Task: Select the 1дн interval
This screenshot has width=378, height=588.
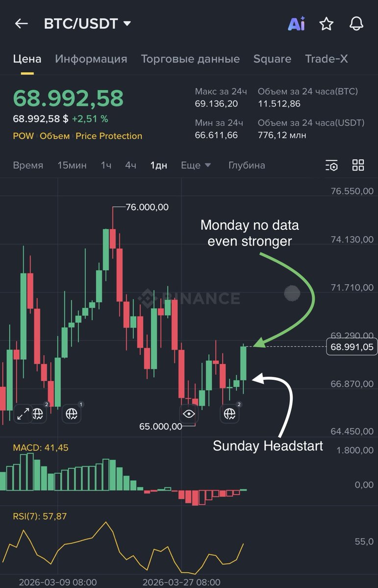Action: (x=159, y=165)
